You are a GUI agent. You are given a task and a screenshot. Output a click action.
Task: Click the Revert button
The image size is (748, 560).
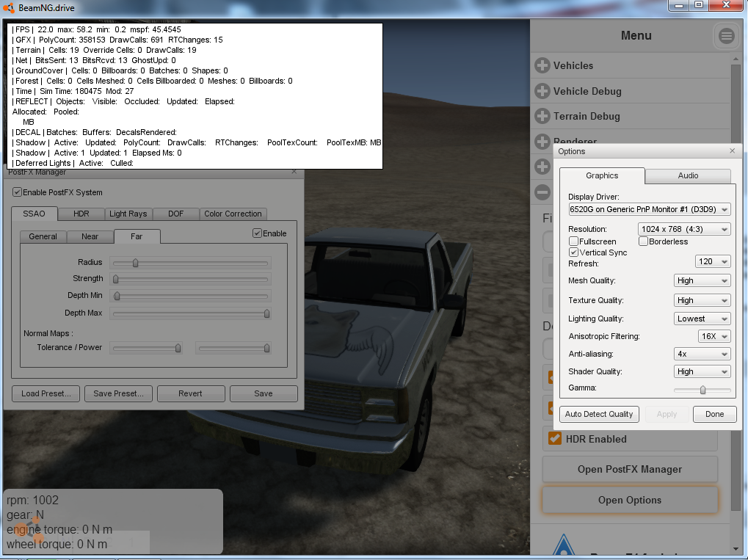point(191,393)
